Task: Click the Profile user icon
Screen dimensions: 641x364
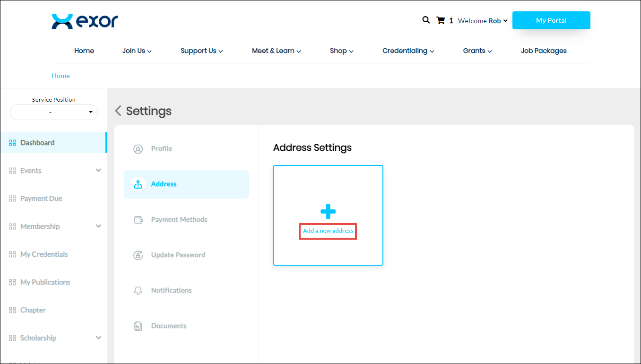Action: (x=138, y=149)
